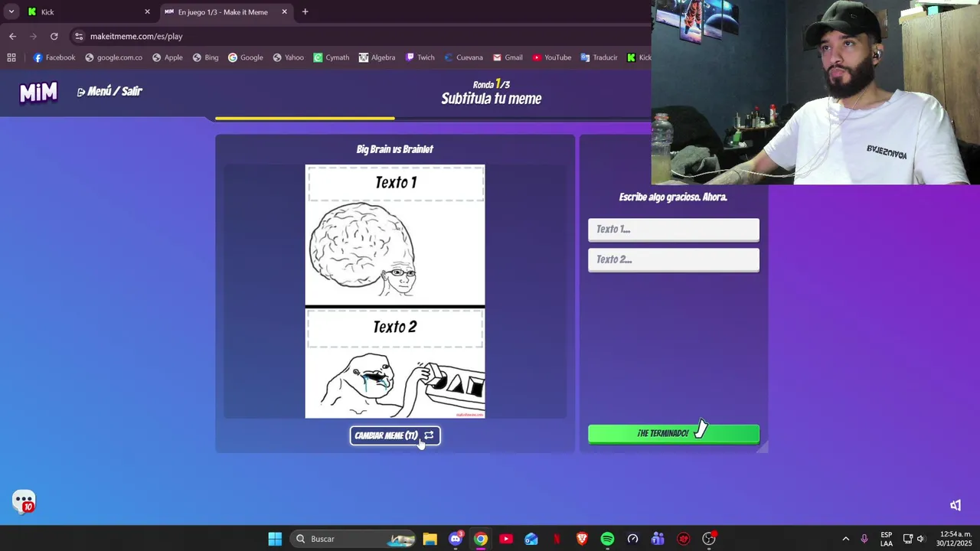Open the Cuevana bookmark
Screen dimensions: 980x551
pyautogui.click(x=462, y=57)
